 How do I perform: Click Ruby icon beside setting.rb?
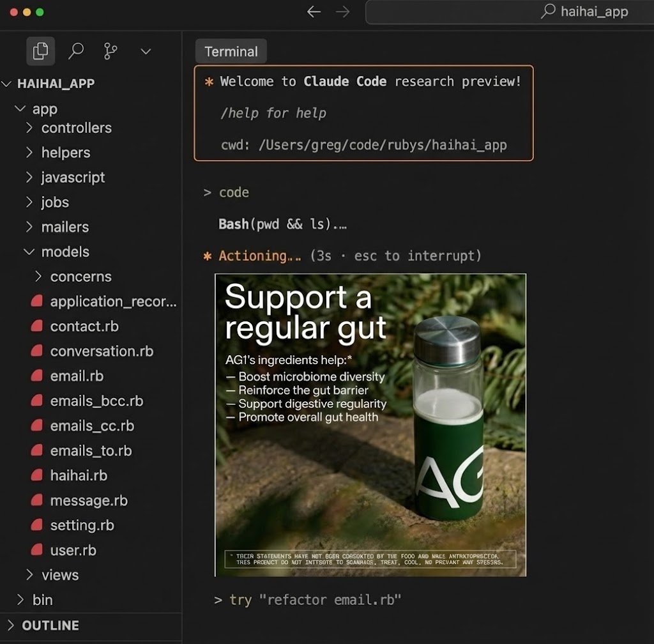pyautogui.click(x=36, y=525)
